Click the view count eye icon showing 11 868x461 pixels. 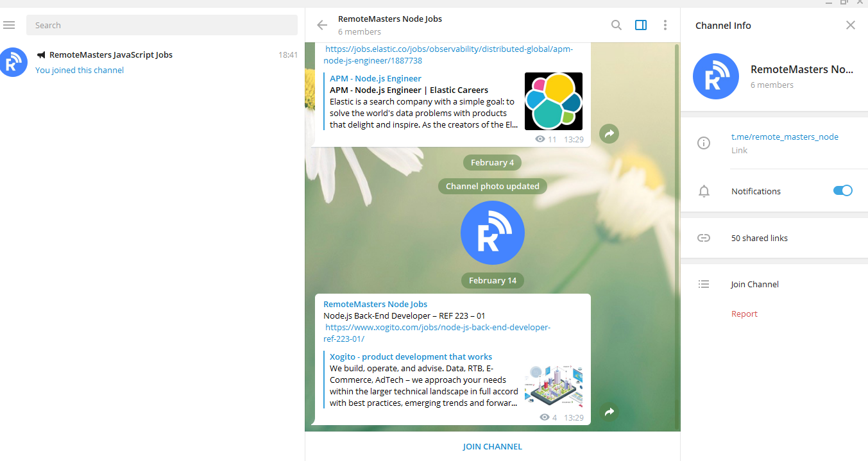click(x=540, y=139)
